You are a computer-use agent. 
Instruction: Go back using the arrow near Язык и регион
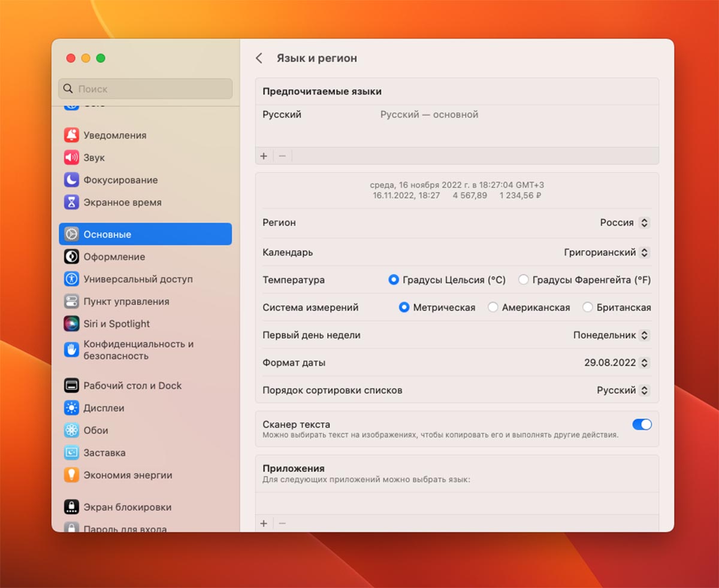(259, 58)
